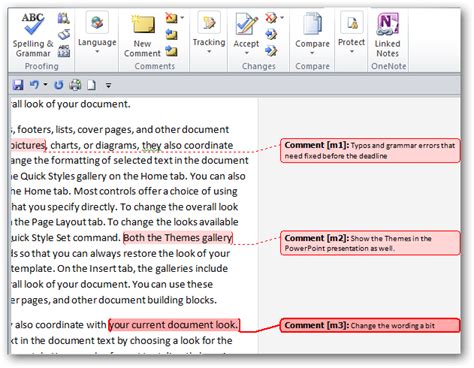
Task: Redo the last action
Action: (59, 85)
